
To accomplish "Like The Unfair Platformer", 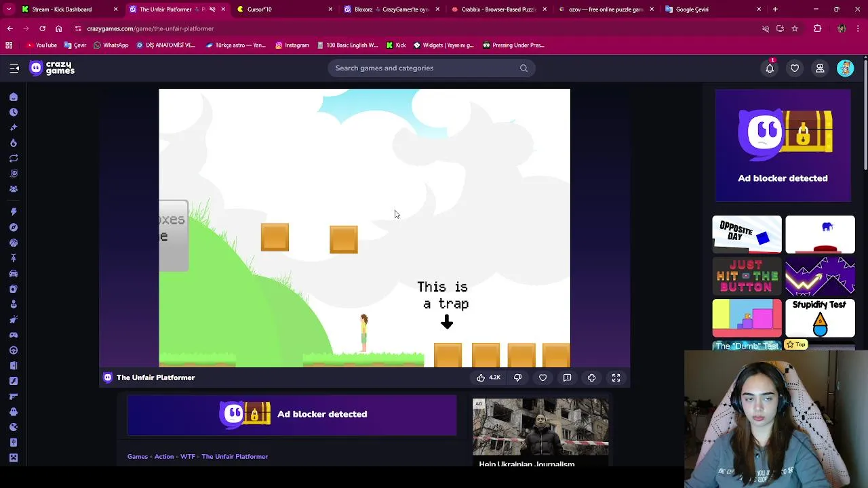I will 488,378.
